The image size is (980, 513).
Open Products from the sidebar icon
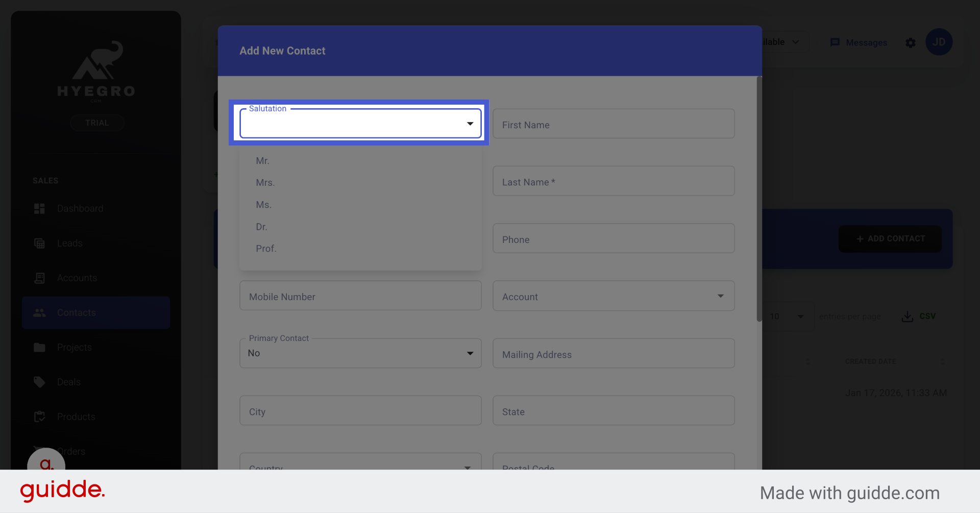(x=40, y=417)
